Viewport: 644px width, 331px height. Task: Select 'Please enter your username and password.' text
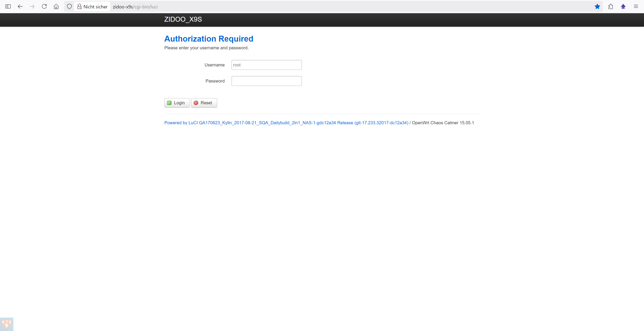click(x=206, y=48)
